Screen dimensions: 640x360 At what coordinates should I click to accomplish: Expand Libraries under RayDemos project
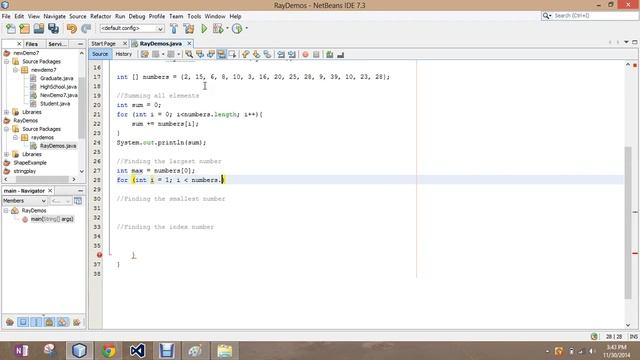(x=7, y=154)
